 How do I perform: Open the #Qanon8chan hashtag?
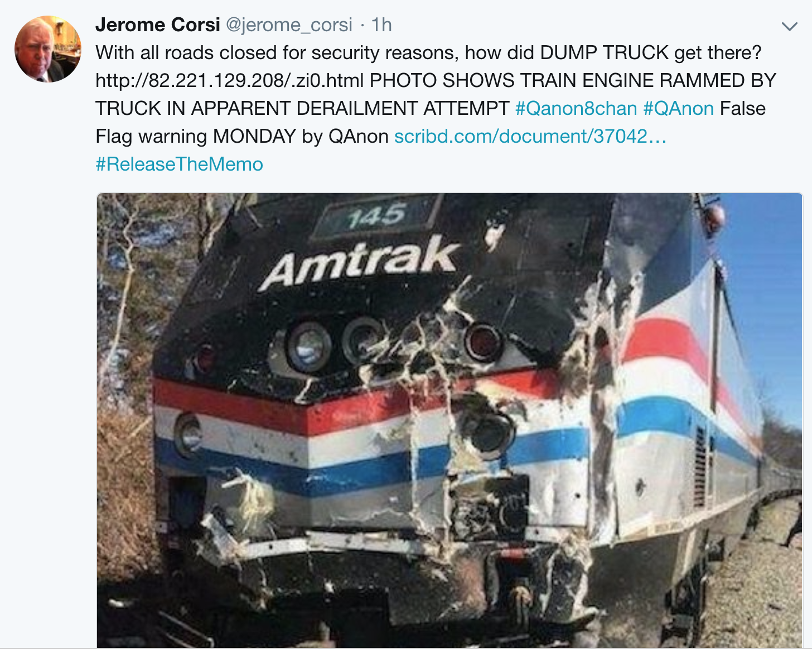point(576,108)
